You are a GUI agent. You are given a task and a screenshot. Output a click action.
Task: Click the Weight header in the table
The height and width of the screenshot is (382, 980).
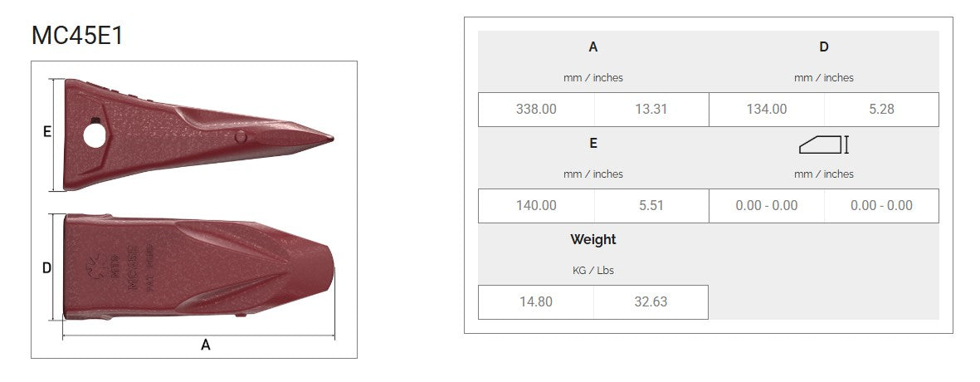pyautogui.click(x=593, y=240)
